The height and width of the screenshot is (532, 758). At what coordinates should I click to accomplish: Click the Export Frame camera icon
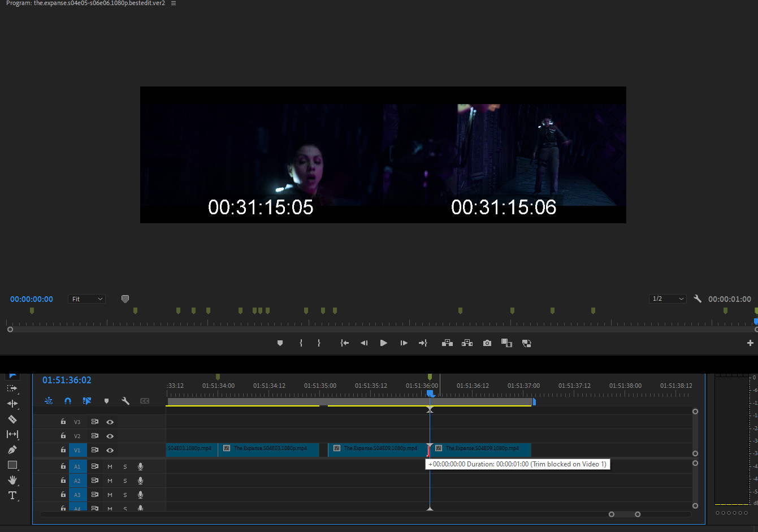point(487,343)
